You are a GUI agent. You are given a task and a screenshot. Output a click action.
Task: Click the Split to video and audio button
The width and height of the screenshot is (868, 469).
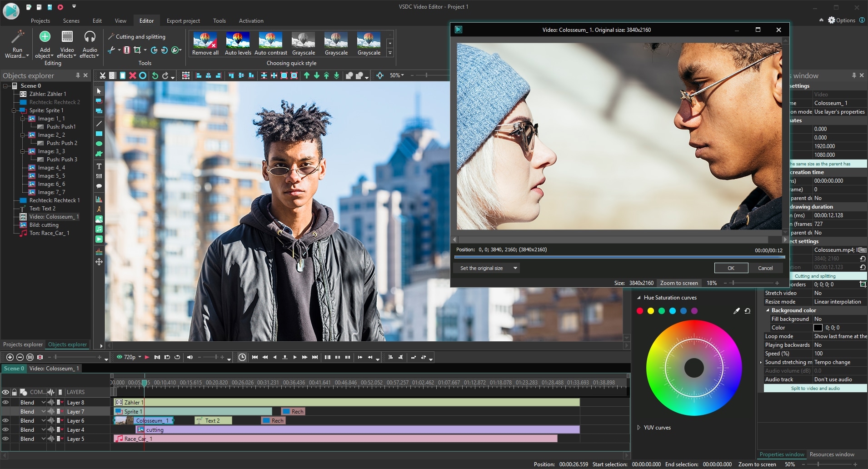[x=815, y=389]
